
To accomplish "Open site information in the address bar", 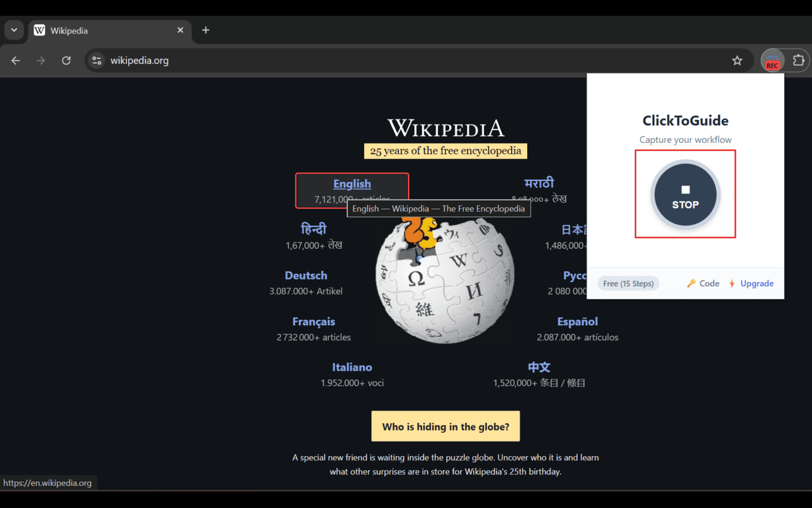I will [x=96, y=60].
